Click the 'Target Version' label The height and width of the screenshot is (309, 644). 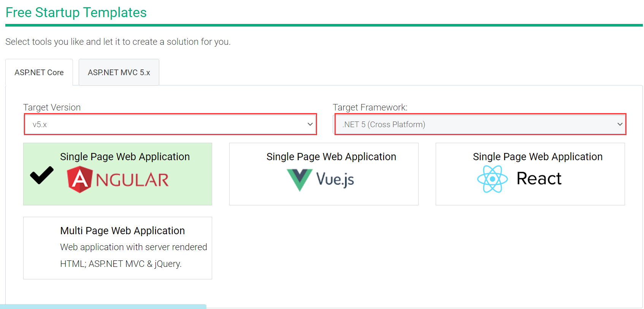pyautogui.click(x=52, y=107)
